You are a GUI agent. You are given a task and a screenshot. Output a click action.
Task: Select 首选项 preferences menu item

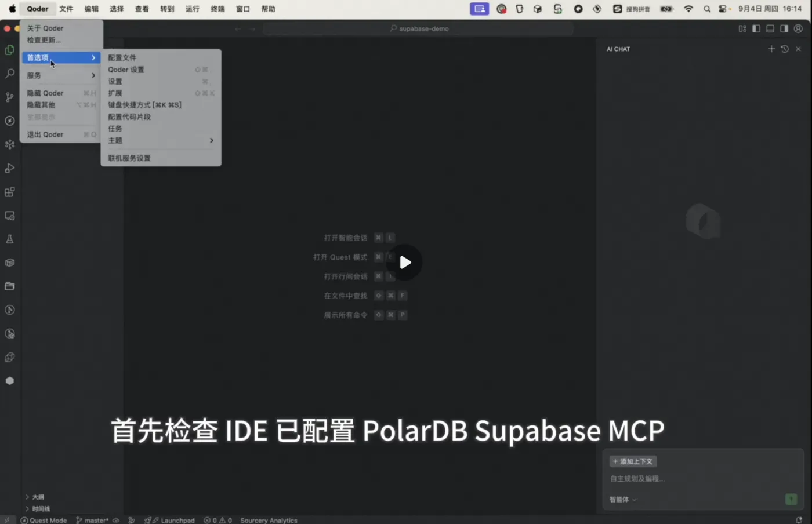point(61,57)
